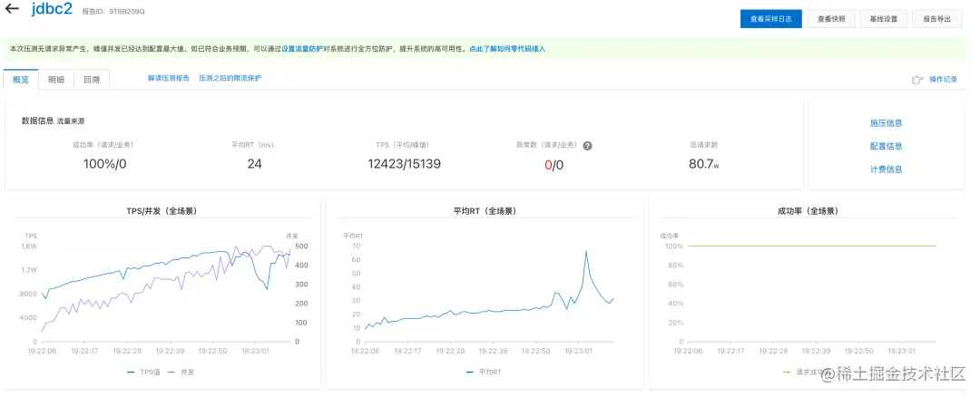Viewport: 980px width, 397px height.
Task: Click the green 100% line in the 成功率 chart
Action: [x=812, y=246]
